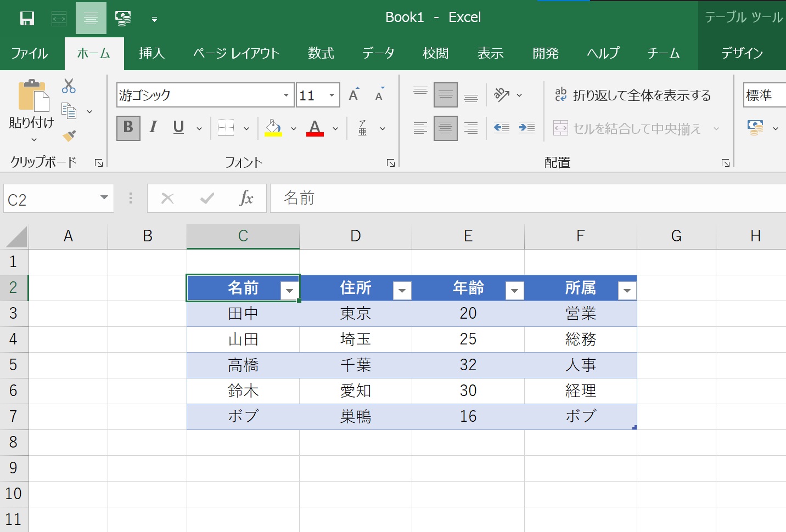Save the workbook with the floppy disk icon

(27, 18)
